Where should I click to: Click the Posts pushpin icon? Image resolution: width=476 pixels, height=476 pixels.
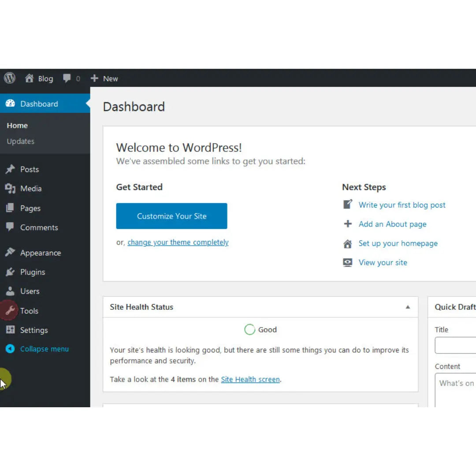[x=10, y=169]
